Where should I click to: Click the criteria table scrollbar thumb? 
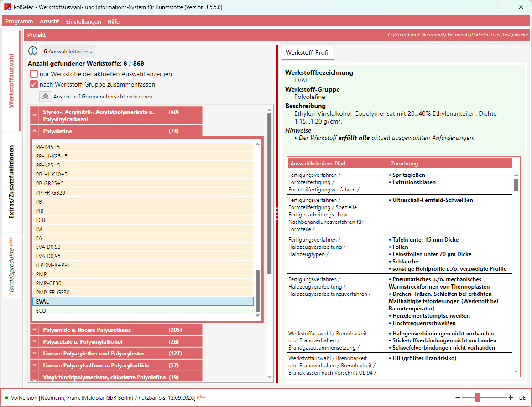click(516, 185)
